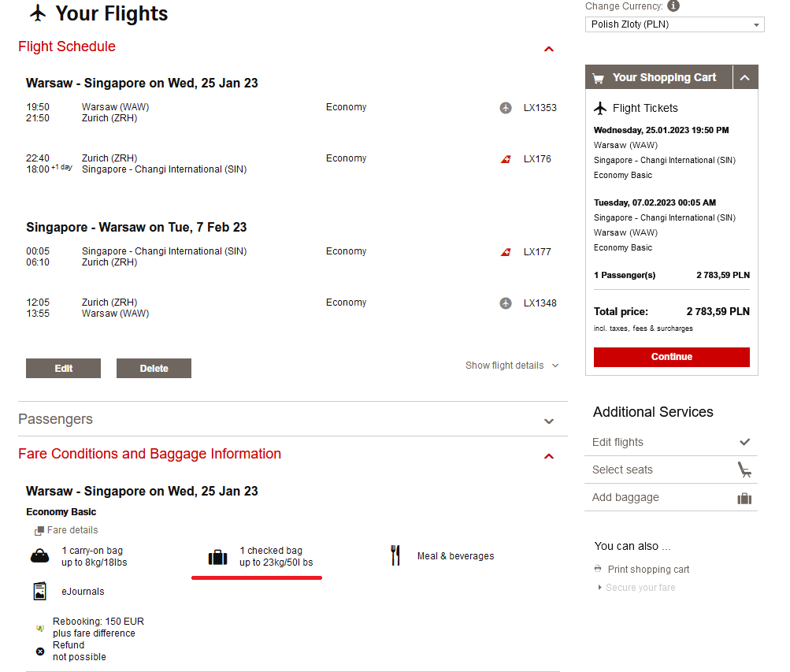790x672 pixels.
Task: Open Edit flights in Additional Services
Action: click(x=671, y=442)
